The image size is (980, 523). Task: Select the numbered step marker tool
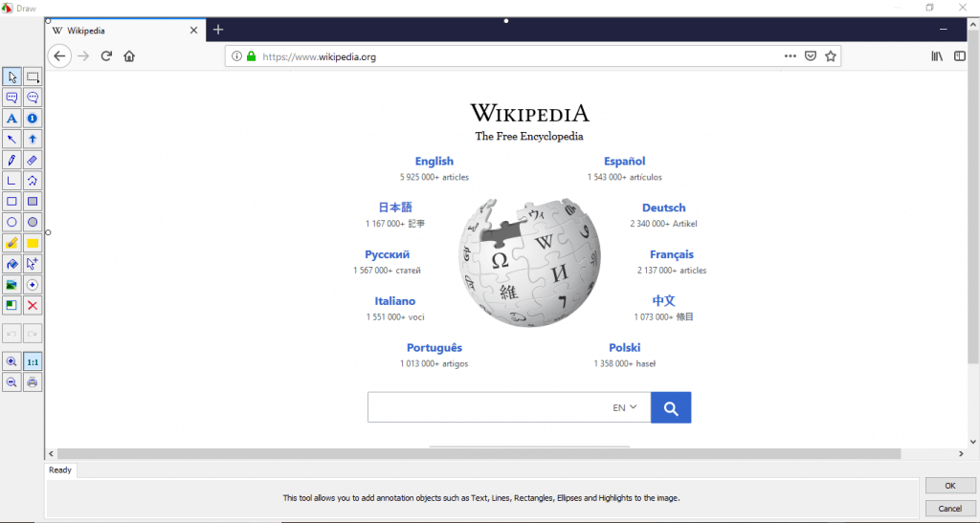click(x=33, y=119)
